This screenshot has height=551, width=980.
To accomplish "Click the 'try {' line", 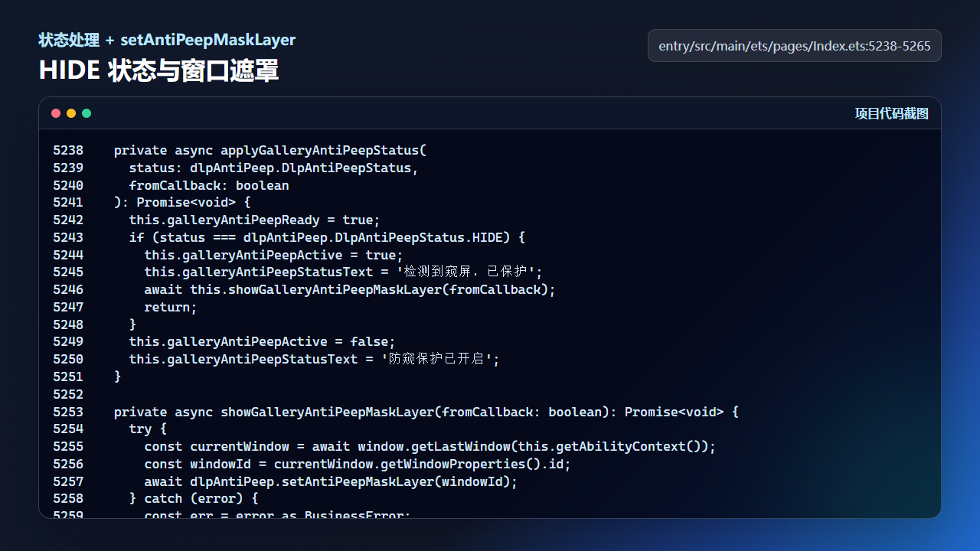I will click(148, 429).
